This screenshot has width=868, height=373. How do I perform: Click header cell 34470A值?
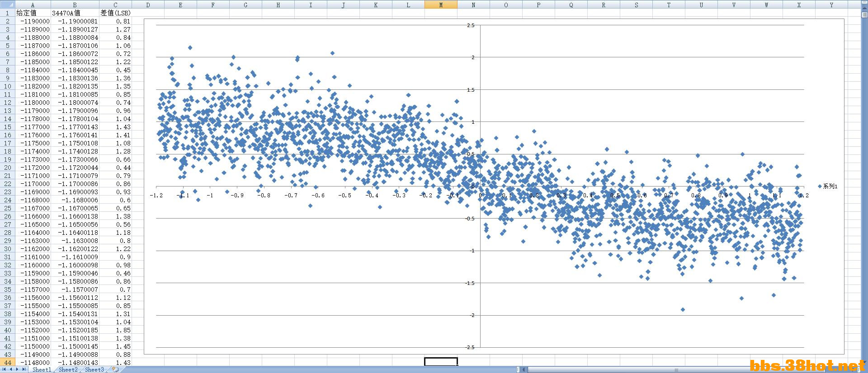coord(75,13)
